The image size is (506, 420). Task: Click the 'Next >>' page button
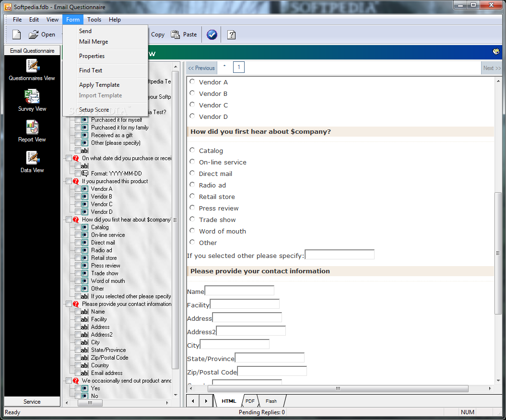pyautogui.click(x=492, y=68)
